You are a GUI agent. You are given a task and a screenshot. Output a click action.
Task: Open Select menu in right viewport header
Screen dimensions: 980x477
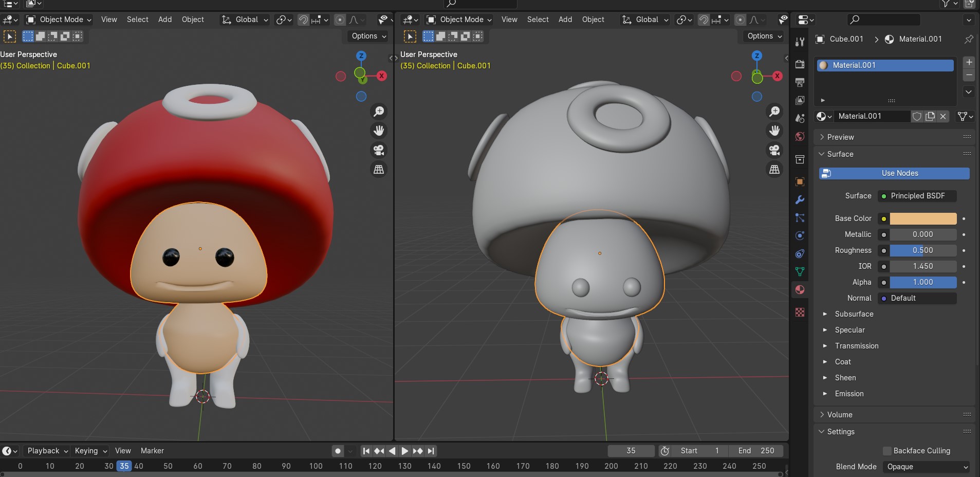point(538,20)
